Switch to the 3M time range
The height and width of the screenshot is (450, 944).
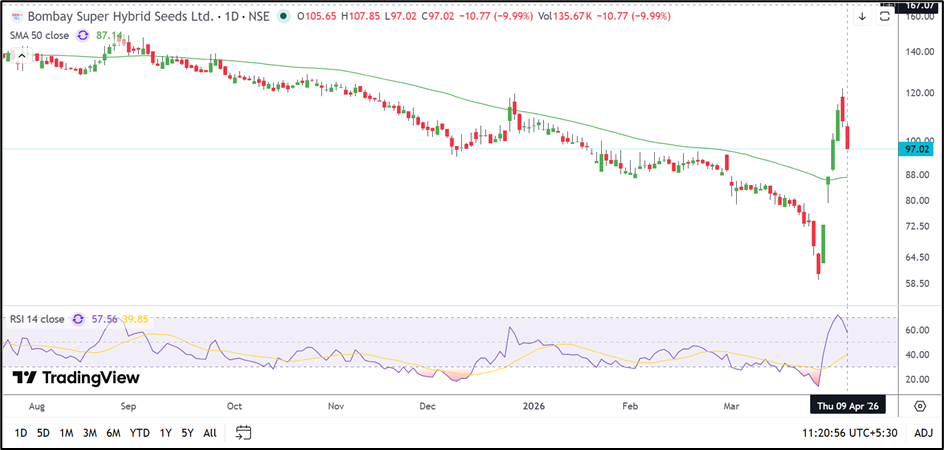(x=90, y=432)
